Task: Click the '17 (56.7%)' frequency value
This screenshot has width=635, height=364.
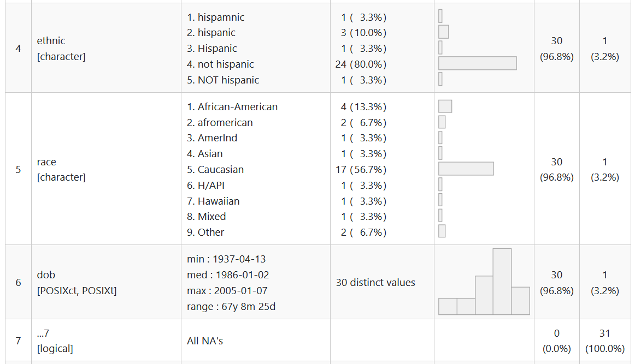Action: tap(361, 170)
